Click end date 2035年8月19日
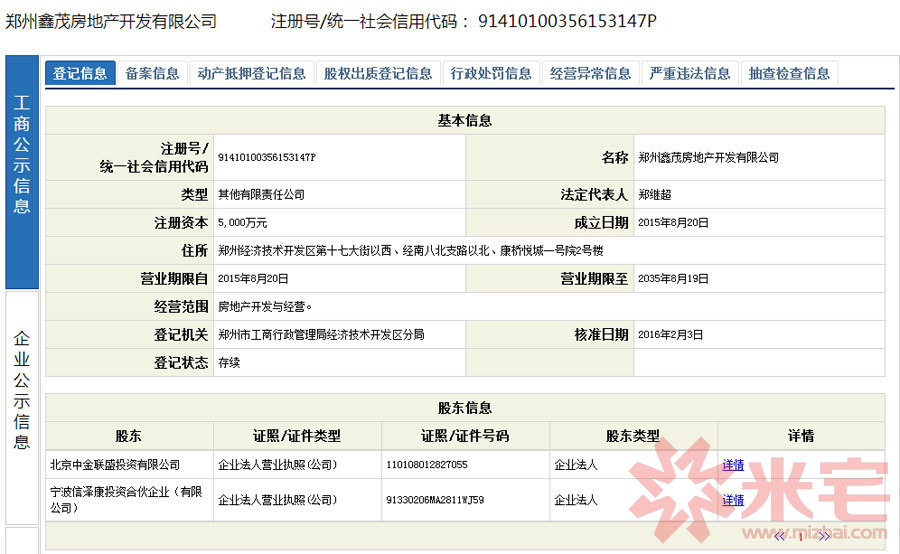Viewport: 900px width, 554px height. [x=673, y=279]
